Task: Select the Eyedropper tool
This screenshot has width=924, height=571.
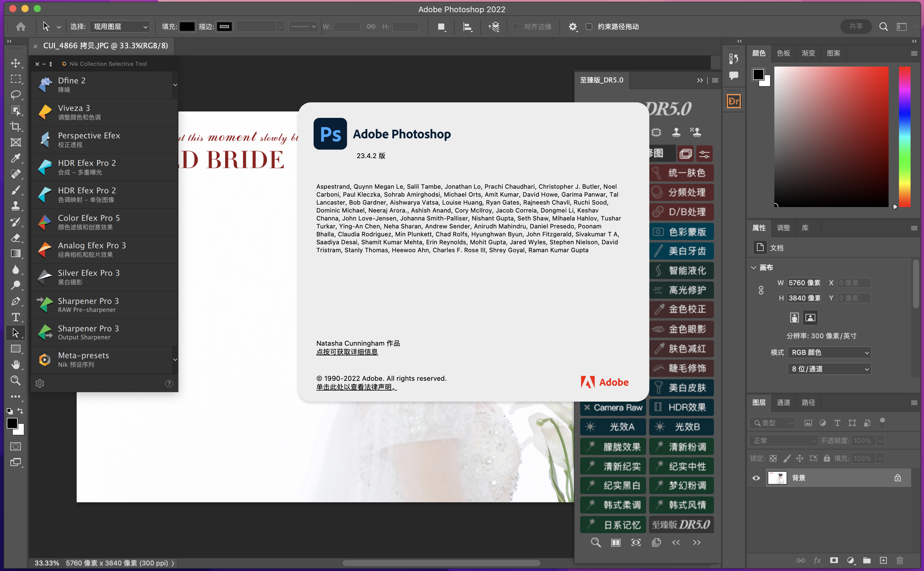Action: 16,158
